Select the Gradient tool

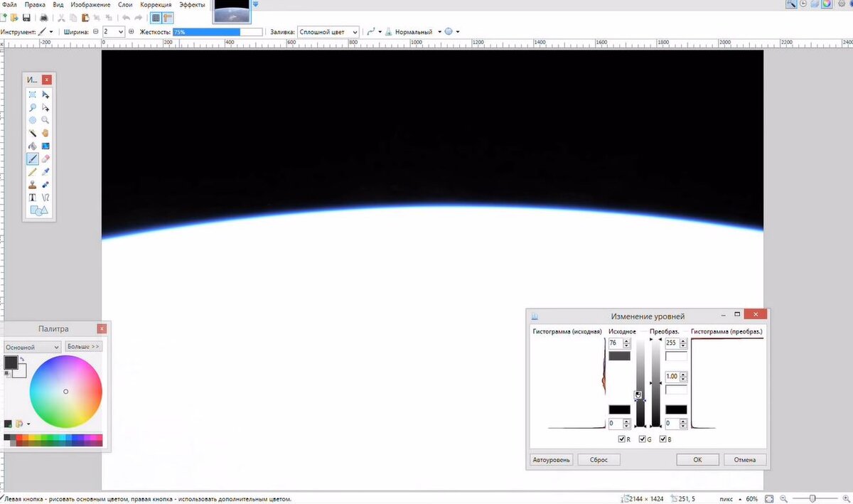click(x=45, y=146)
